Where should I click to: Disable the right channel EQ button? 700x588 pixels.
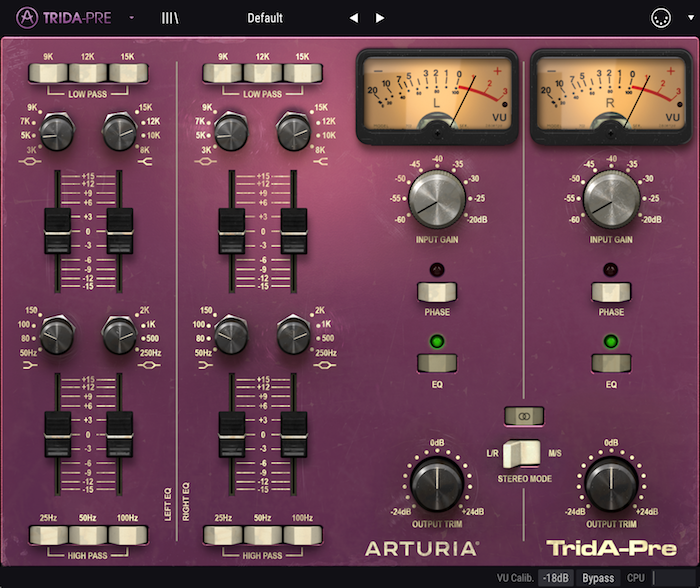[x=611, y=363]
